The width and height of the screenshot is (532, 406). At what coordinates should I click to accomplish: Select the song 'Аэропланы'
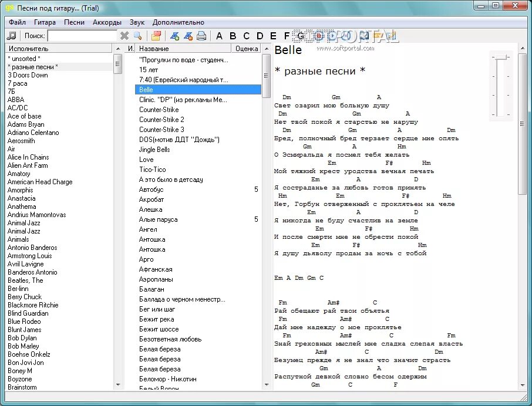156,279
